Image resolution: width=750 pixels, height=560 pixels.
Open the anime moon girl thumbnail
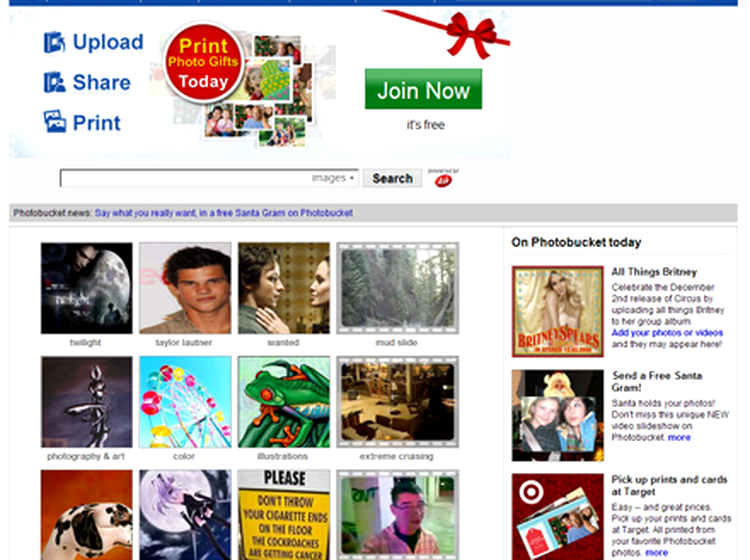185,515
